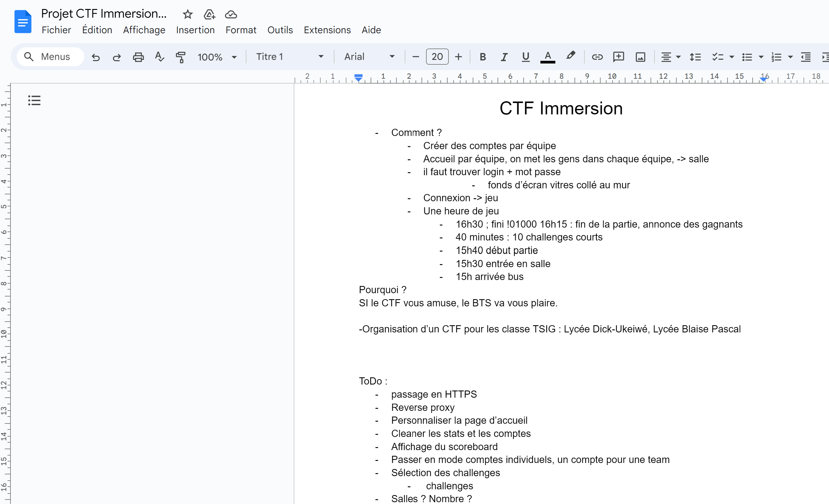Open the 100% zoom dropdown
The image size is (829, 504).
[217, 57]
